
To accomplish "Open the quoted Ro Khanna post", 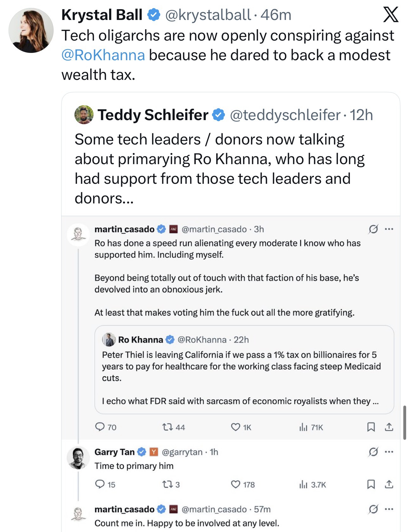I will tap(244, 369).
